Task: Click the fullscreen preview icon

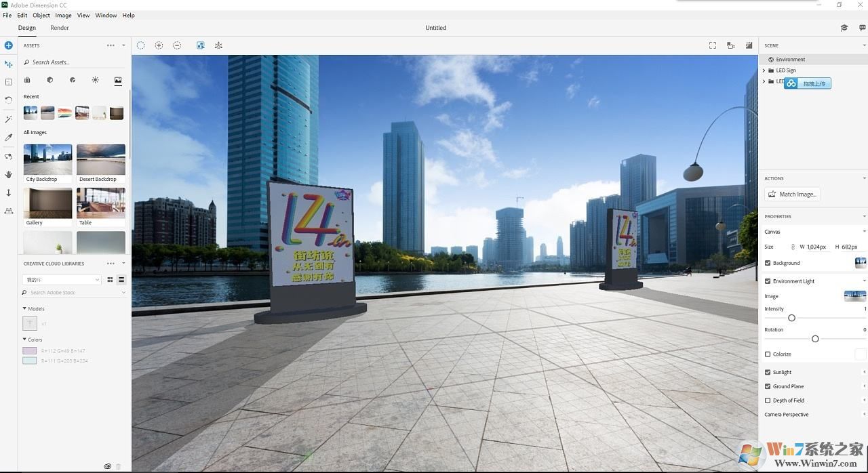Action: tap(713, 45)
